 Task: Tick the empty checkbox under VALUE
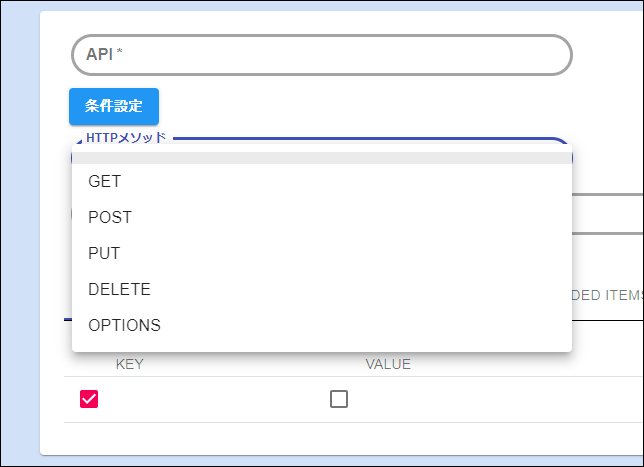click(x=339, y=399)
